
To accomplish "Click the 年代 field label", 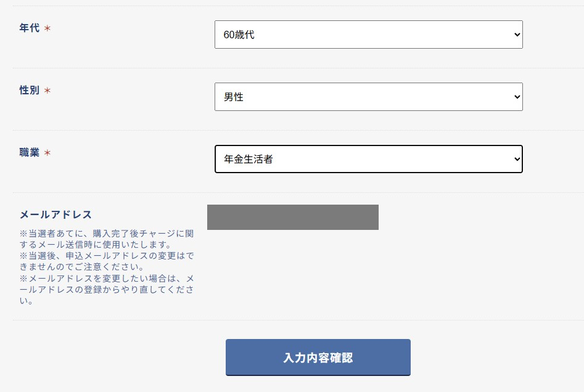I will [x=29, y=28].
